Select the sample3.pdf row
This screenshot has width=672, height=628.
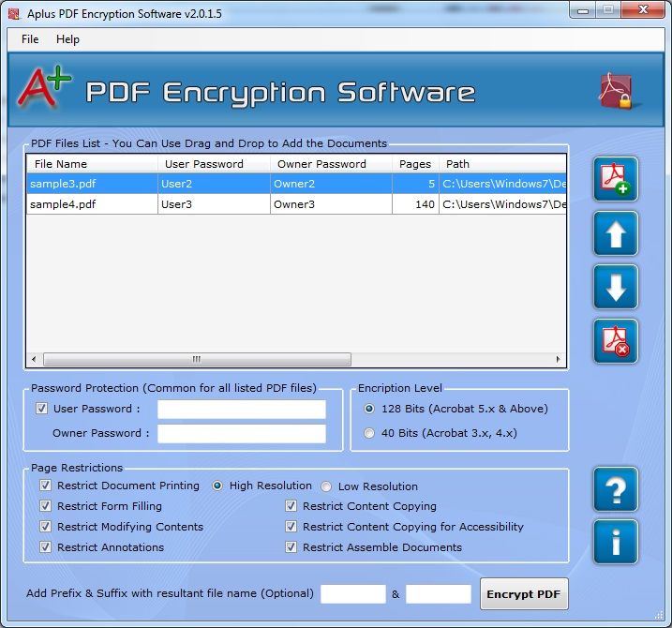(x=296, y=184)
